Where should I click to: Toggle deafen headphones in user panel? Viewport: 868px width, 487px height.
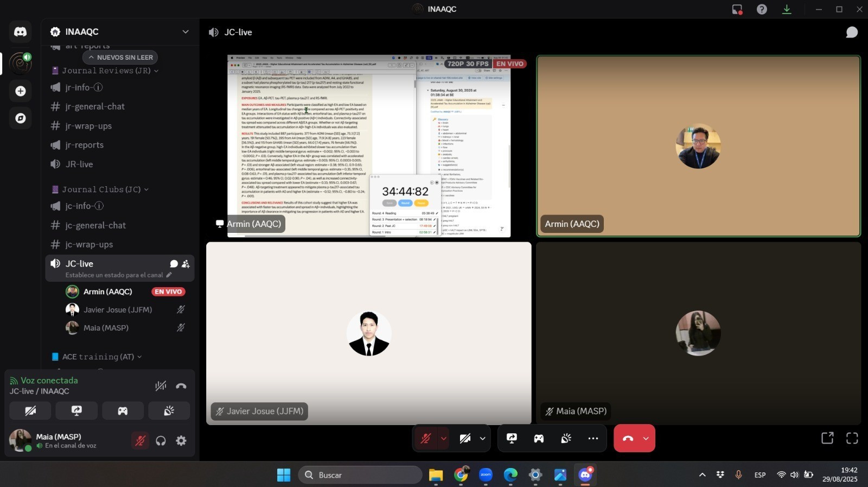click(x=161, y=441)
